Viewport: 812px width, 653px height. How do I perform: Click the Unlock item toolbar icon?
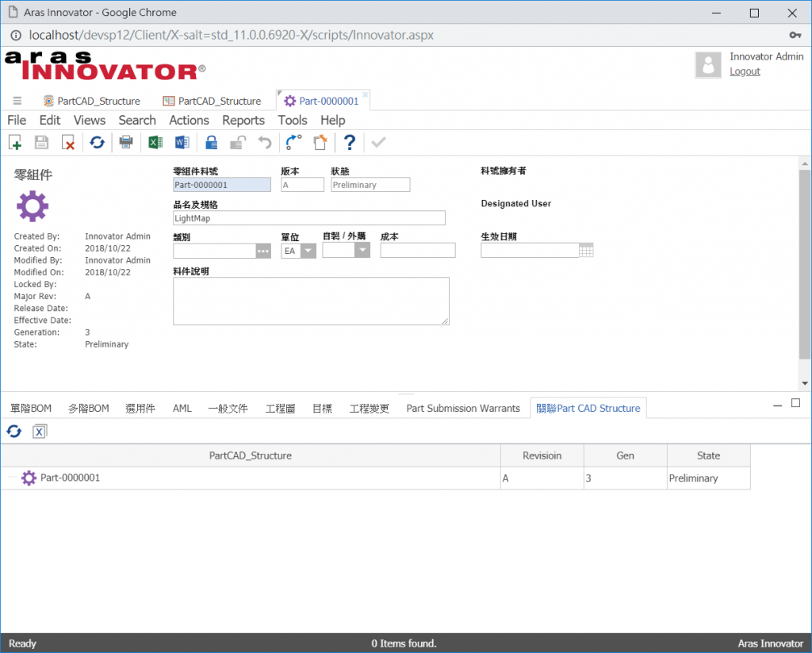[238, 142]
